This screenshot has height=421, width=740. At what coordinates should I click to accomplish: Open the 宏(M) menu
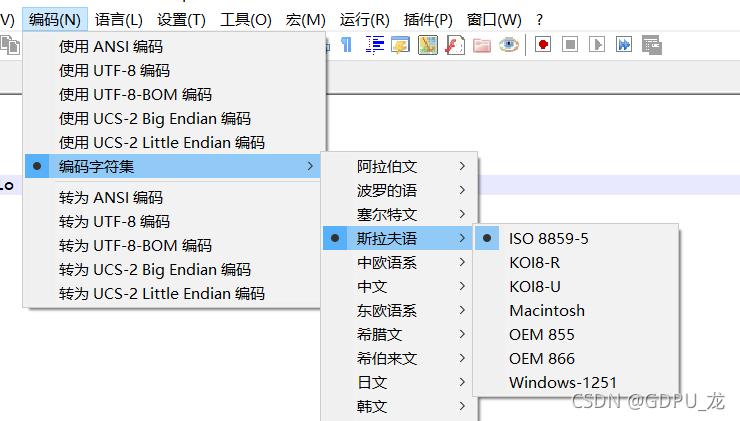tap(305, 20)
